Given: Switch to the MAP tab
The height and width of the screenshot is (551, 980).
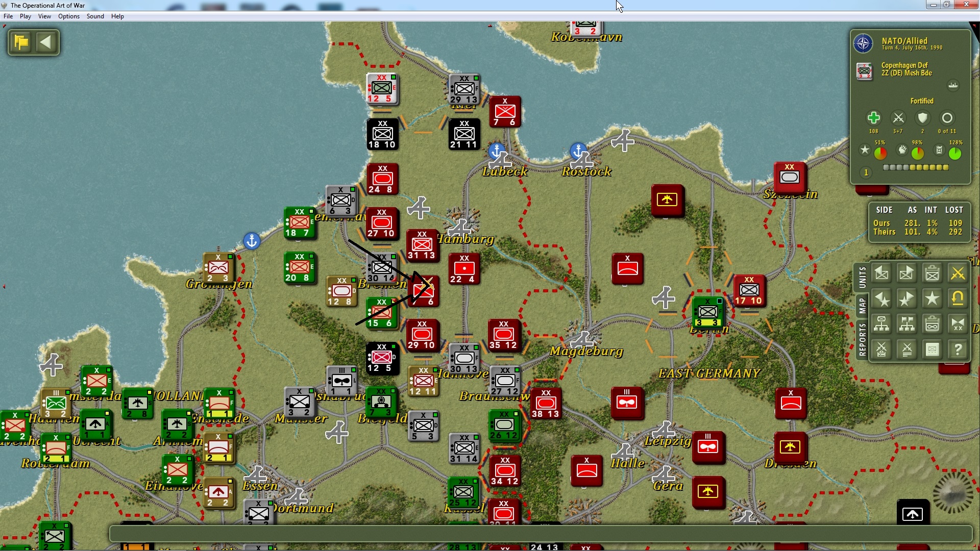Looking at the screenshot, I should pos(863,306).
